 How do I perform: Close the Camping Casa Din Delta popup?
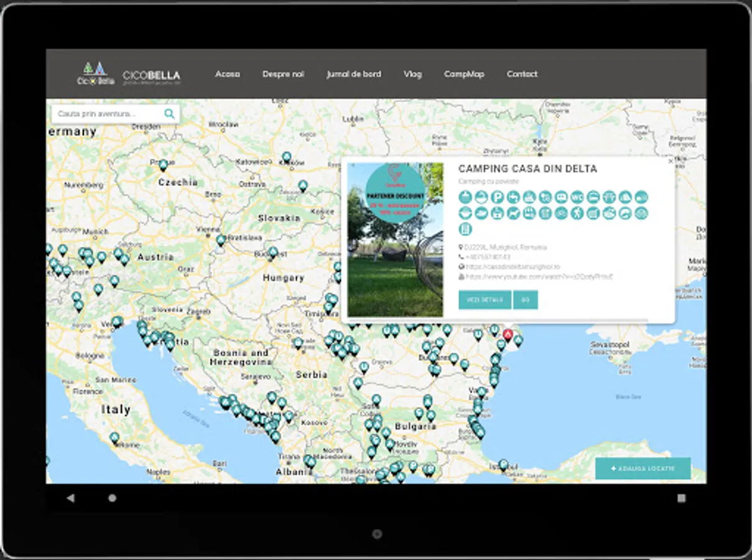[x=670, y=162]
